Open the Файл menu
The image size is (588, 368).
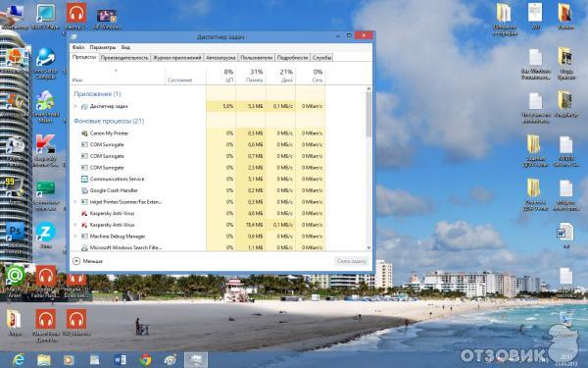pyautogui.click(x=78, y=47)
